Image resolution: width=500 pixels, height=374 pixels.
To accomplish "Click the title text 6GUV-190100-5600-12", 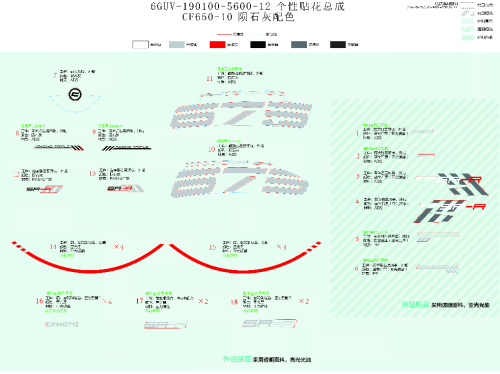I will 210,6.
